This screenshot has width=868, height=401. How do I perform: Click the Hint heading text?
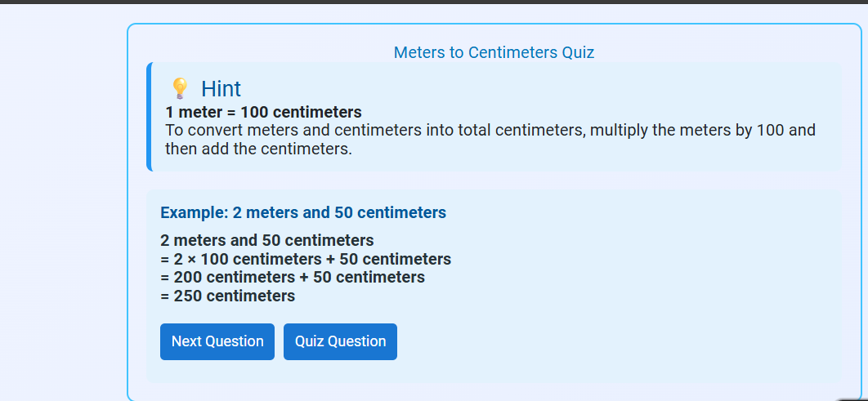[221, 88]
